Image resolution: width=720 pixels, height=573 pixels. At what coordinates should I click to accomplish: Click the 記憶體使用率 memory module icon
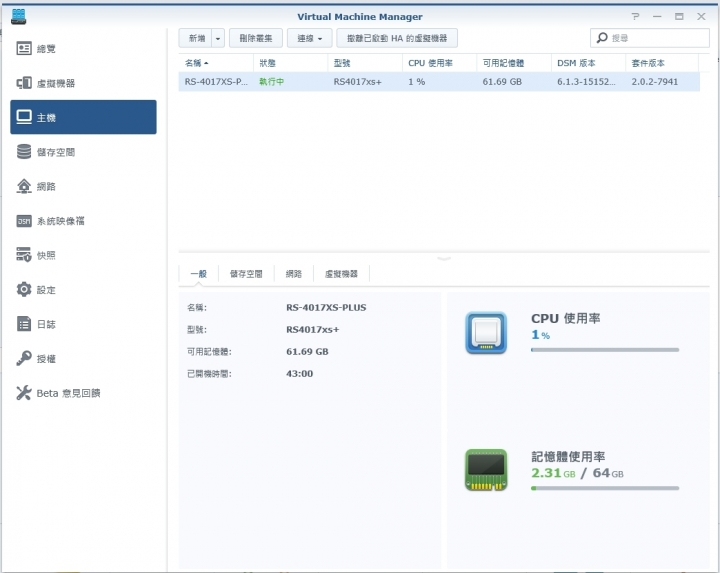pyautogui.click(x=486, y=470)
